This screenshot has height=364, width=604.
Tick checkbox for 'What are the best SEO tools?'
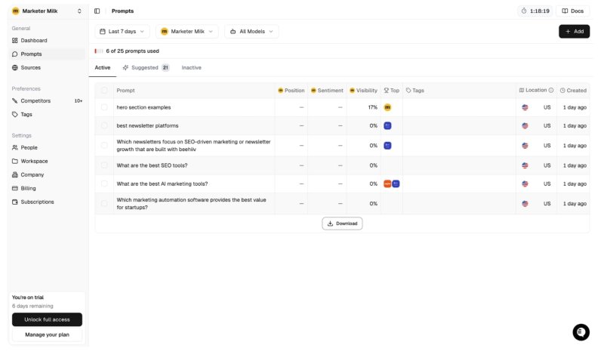pyautogui.click(x=104, y=165)
